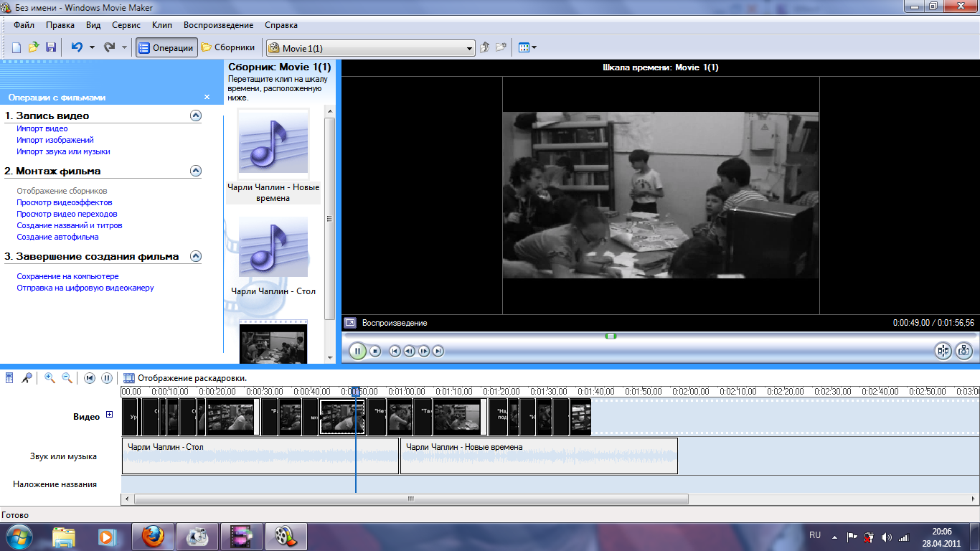
Task: Select the Чарли Чаплин - Новые времена audio clip
Action: click(273, 156)
